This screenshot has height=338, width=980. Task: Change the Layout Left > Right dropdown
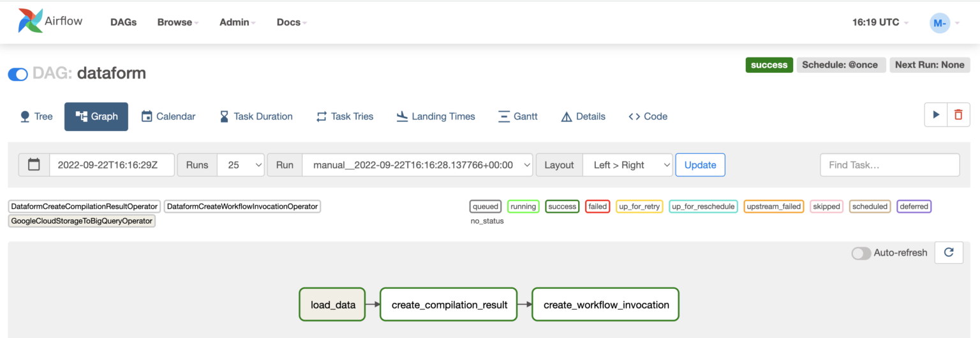pyautogui.click(x=628, y=165)
